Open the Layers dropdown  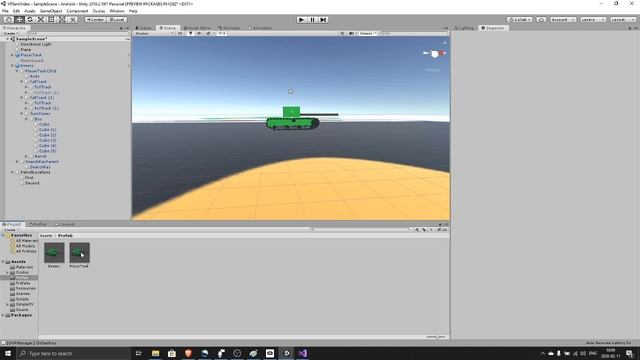point(593,20)
